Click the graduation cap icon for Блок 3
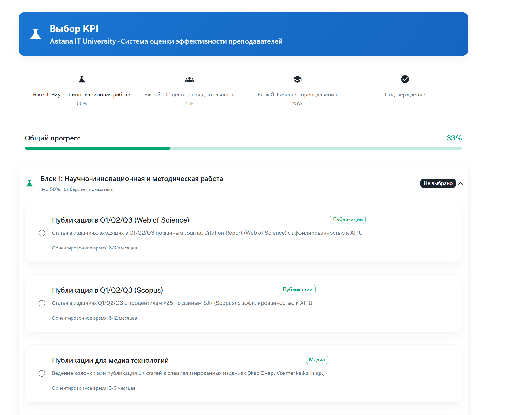The height and width of the screenshot is (415, 532). click(x=297, y=79)
